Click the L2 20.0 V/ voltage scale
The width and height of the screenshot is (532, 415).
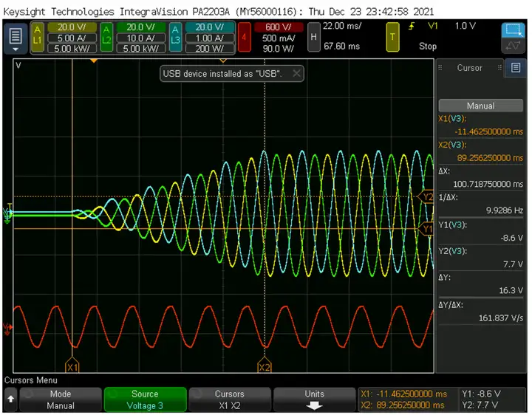tap(141, 27)
